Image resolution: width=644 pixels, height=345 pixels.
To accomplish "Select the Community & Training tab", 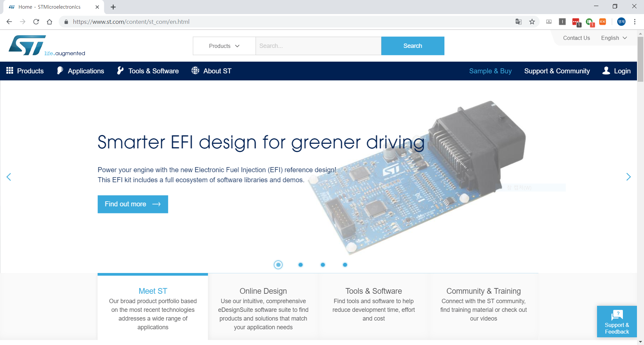I will pos(484,307).
